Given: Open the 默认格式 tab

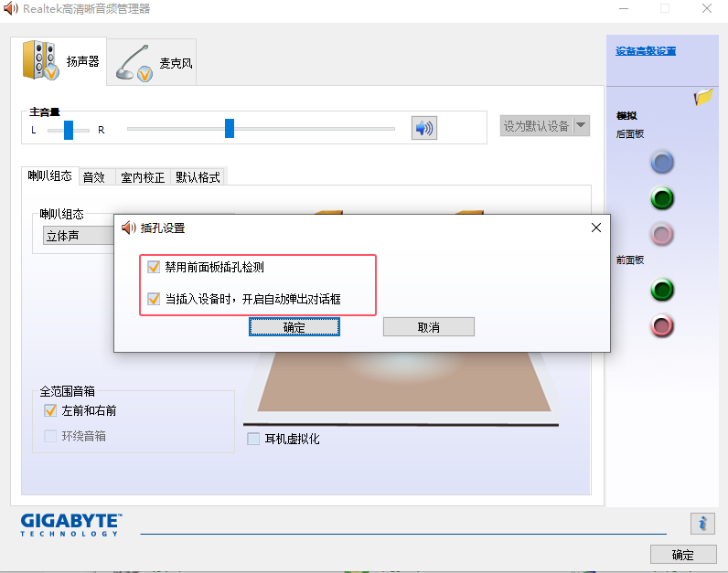Looking at the screenshot, I should [198, 177].
